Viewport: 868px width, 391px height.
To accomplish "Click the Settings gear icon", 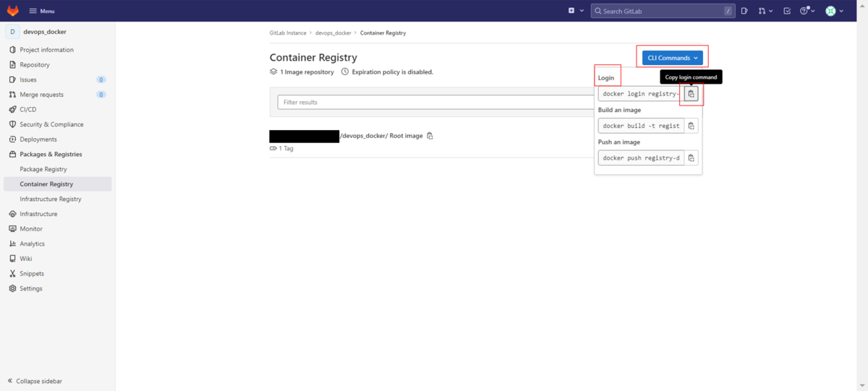I will pyautogui.click(x=12, y=288).
